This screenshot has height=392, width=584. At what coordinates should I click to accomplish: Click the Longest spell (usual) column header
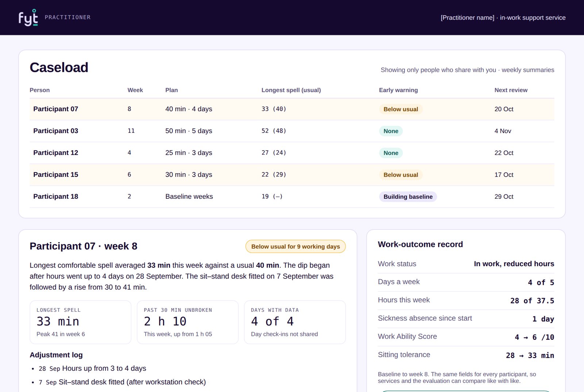[291, 90]
